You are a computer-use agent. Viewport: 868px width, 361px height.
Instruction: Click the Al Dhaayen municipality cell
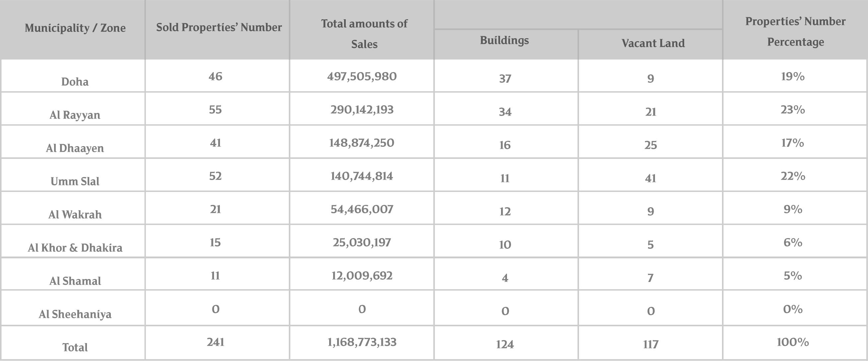coord(75,148)
